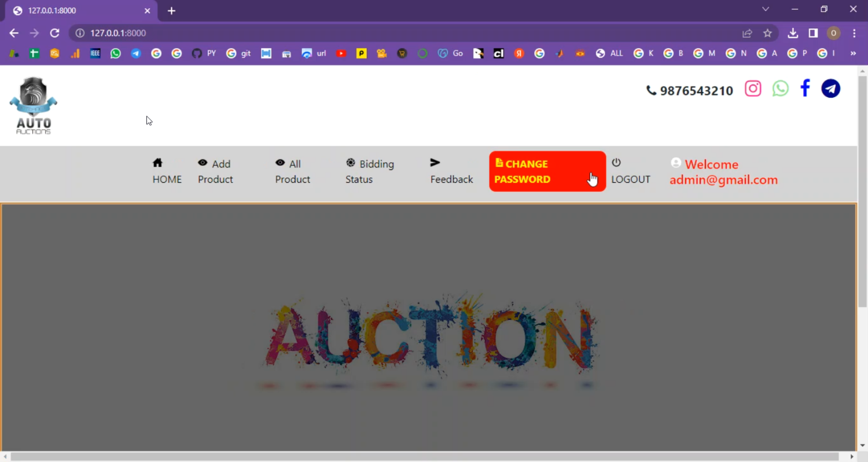Click LOGOUT to sign out
The image size is (868, 462).
[x=630, y=171]
